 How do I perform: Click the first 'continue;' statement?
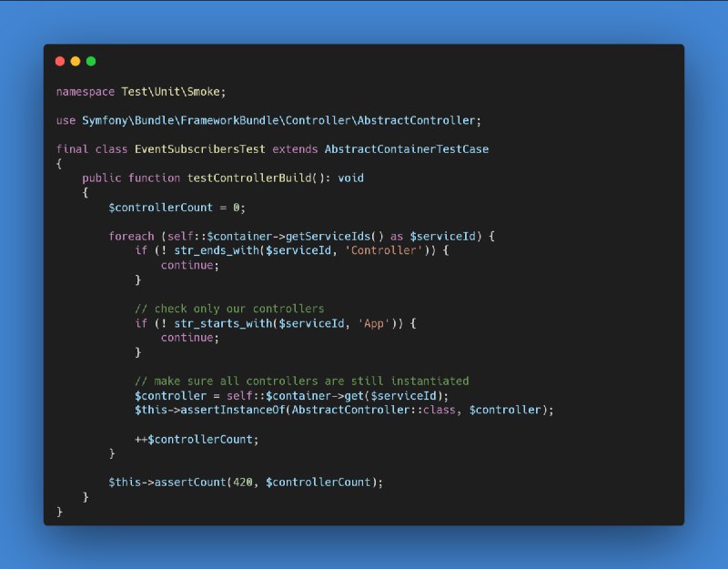(190, 265)
